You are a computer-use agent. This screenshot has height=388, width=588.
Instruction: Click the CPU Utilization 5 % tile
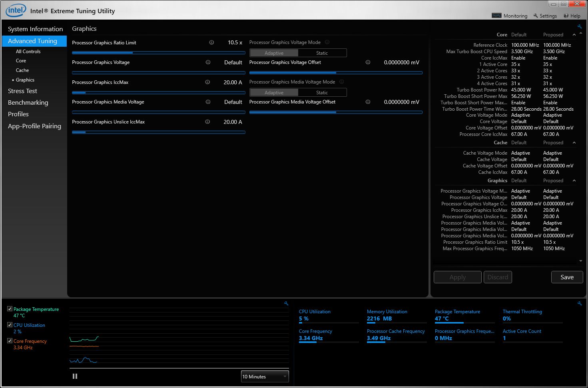tap(329, 316)
